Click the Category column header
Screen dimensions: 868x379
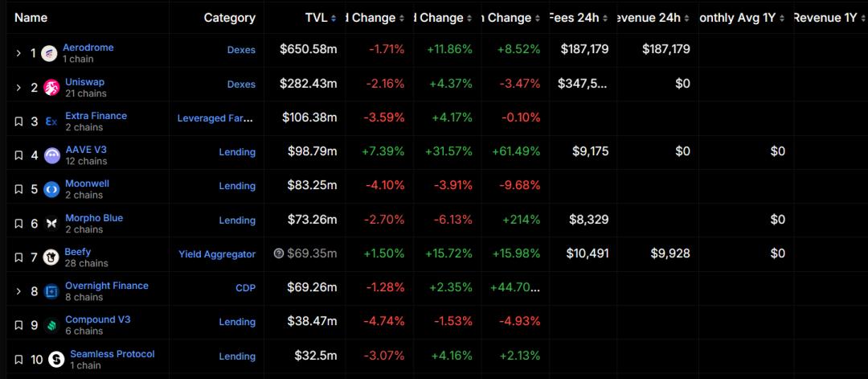[x=229, y=18]
